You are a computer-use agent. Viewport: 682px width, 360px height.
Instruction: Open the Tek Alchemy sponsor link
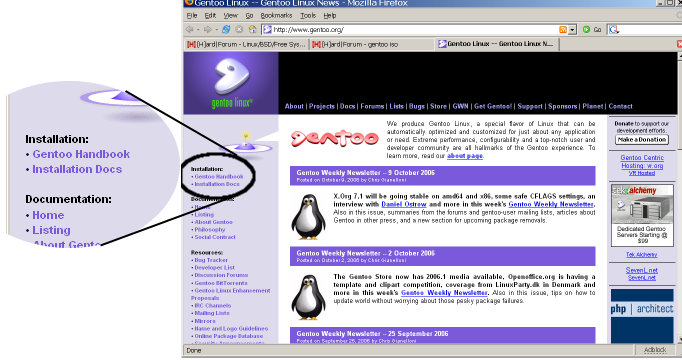[x=642, y=254]
